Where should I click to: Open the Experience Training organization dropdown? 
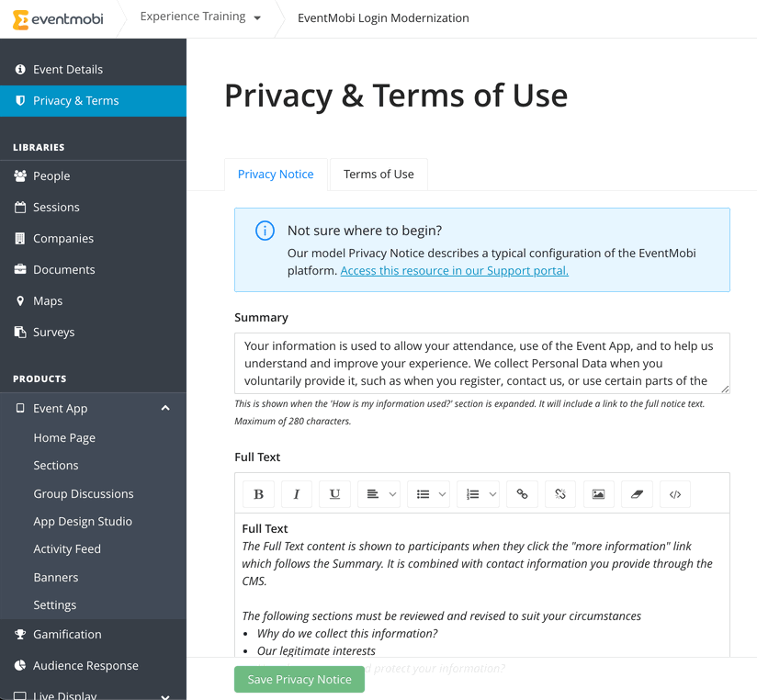point(200,17)
